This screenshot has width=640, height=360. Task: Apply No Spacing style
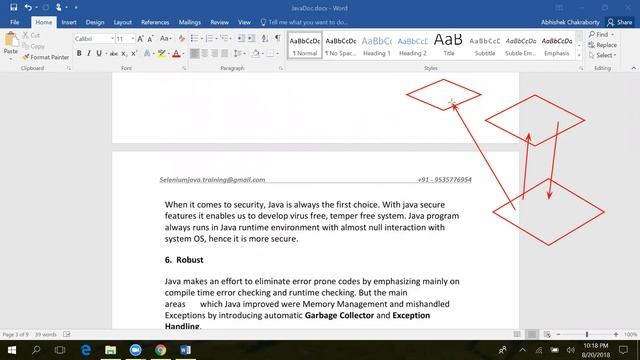[x=341, y=46]
